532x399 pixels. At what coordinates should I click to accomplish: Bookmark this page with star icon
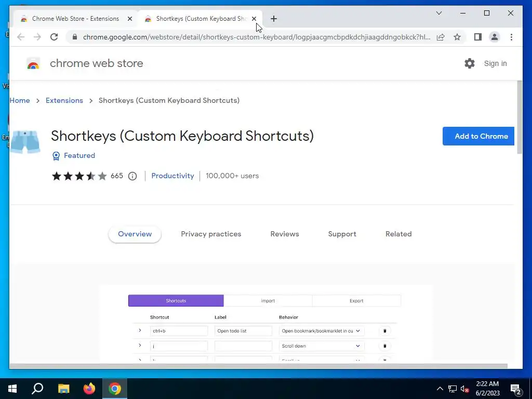point(457,37)
